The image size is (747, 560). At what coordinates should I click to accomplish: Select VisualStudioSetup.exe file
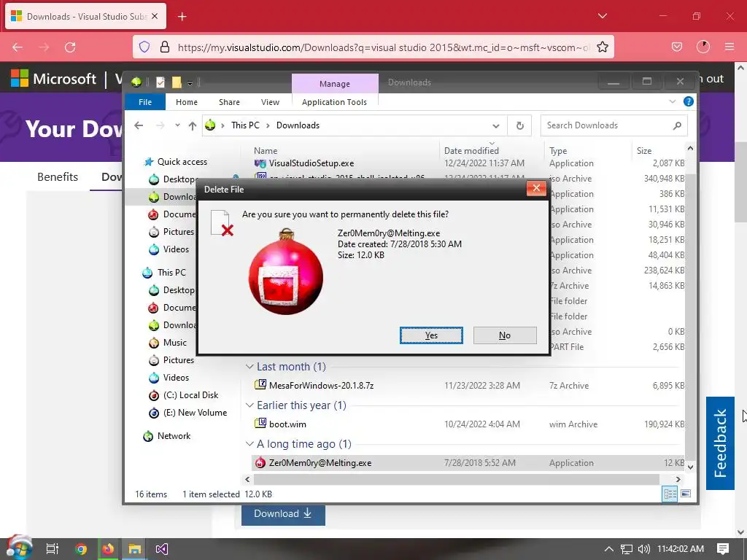pos(311,163)
